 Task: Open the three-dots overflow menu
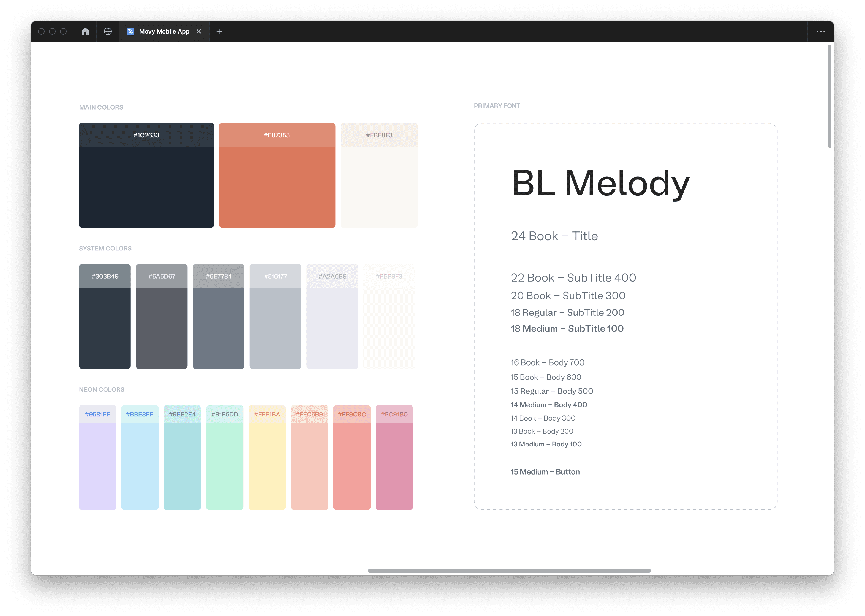tap(821, 31)
